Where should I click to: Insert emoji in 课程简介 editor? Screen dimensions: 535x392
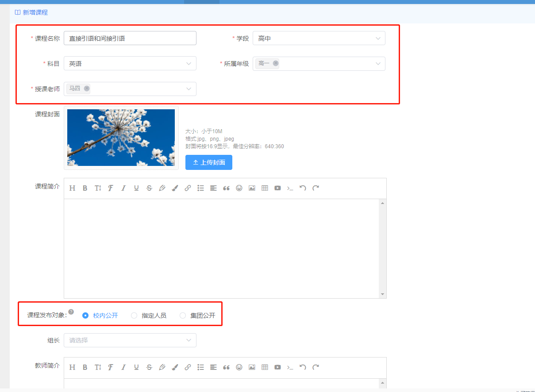pyautogui.click(x=239, y=188)
